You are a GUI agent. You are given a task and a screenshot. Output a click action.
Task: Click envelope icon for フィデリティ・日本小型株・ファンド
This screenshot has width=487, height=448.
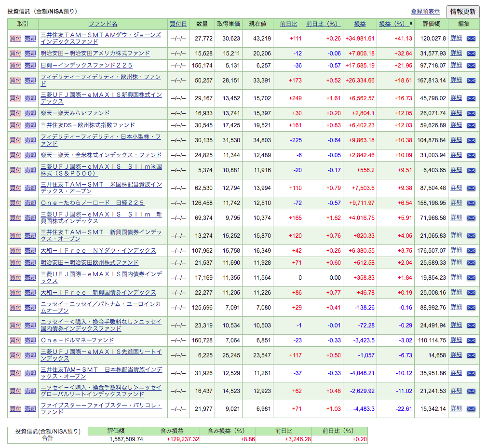pos(471,140)
